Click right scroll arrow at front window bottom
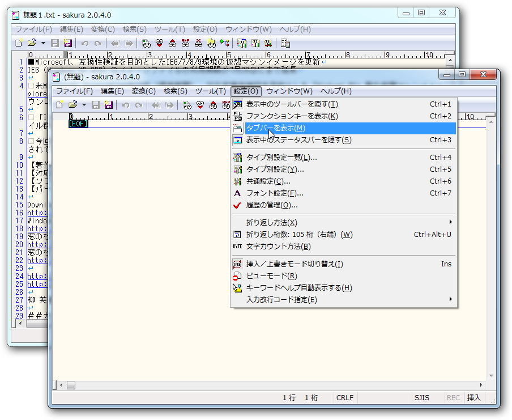The image size is (512, 420). [x=481, y=385]
